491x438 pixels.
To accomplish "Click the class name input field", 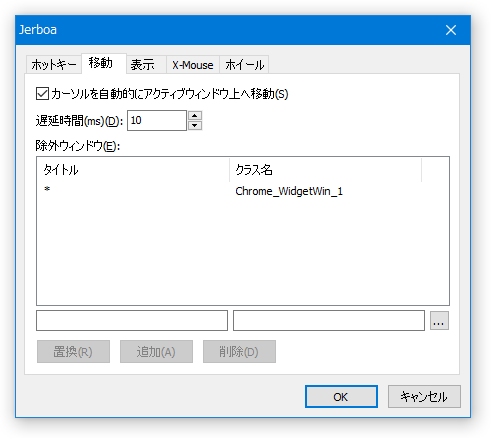I will [x=329, y=321].
